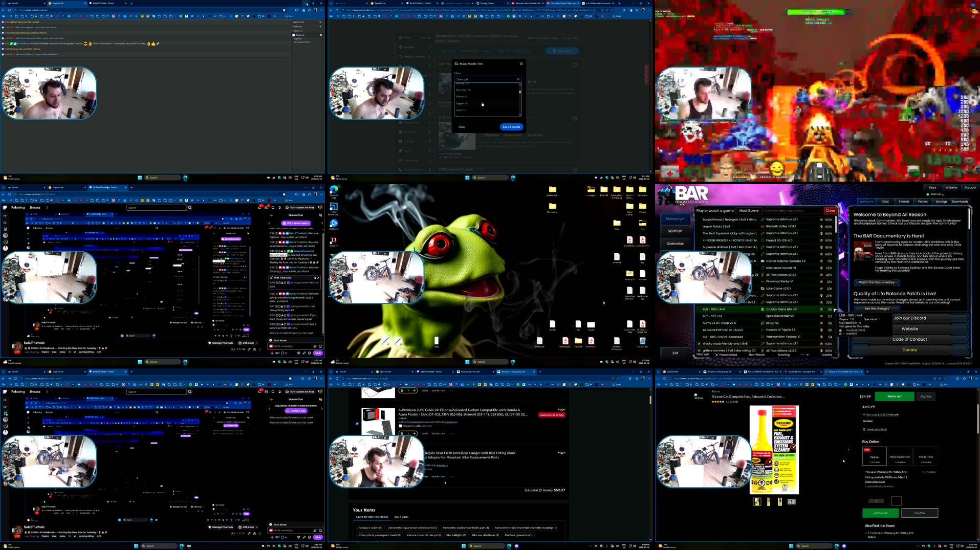
Task: Open the community icon in the Gift a Subscription Stream Chat header
Action: pyautogui.click(x=320, y=215)
